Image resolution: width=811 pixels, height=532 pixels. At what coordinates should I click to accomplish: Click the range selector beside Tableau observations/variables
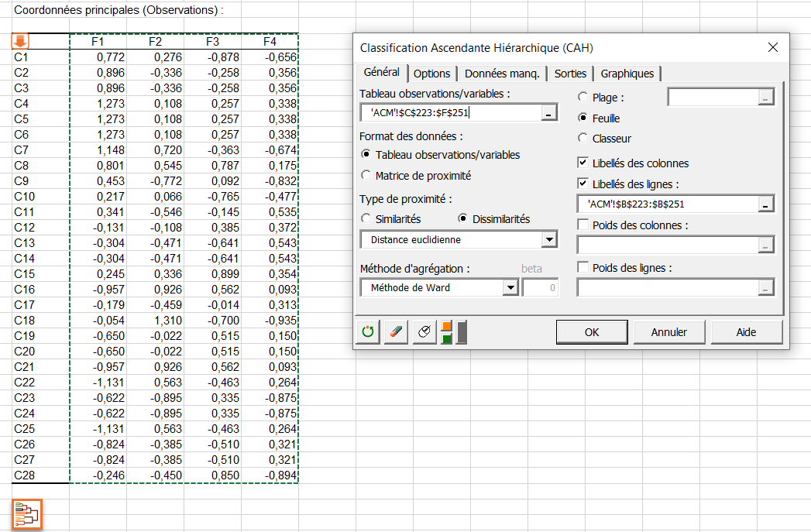548,113
